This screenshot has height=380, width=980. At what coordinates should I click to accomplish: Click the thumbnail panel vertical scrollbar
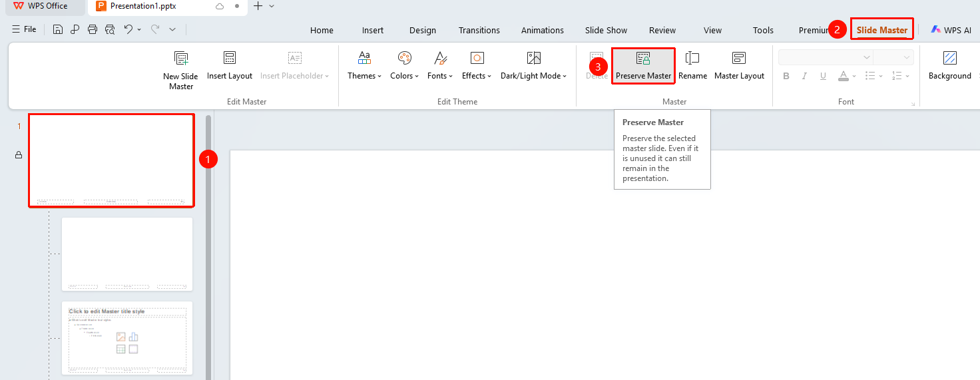pos(208,247)
